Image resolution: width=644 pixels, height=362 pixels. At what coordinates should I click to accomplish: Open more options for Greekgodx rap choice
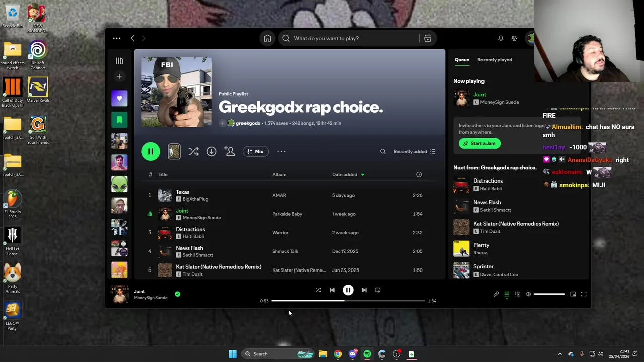click(281, 151)
